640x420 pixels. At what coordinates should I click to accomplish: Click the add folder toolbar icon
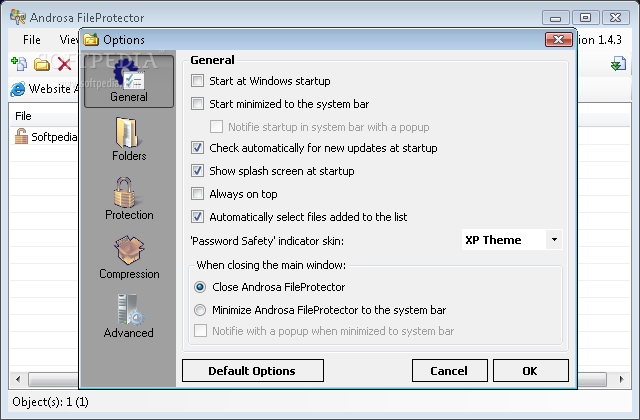pos(42,64)
